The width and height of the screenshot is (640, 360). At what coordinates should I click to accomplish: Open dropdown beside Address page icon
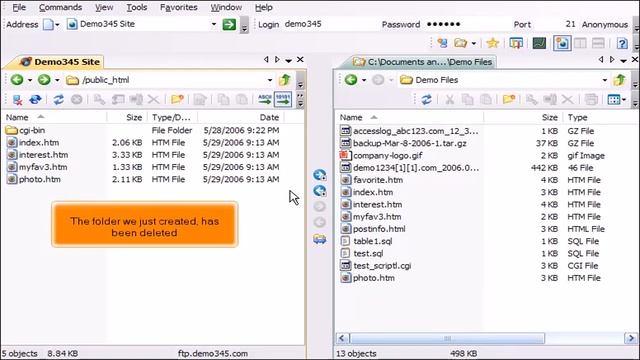(x=57, y=25)
